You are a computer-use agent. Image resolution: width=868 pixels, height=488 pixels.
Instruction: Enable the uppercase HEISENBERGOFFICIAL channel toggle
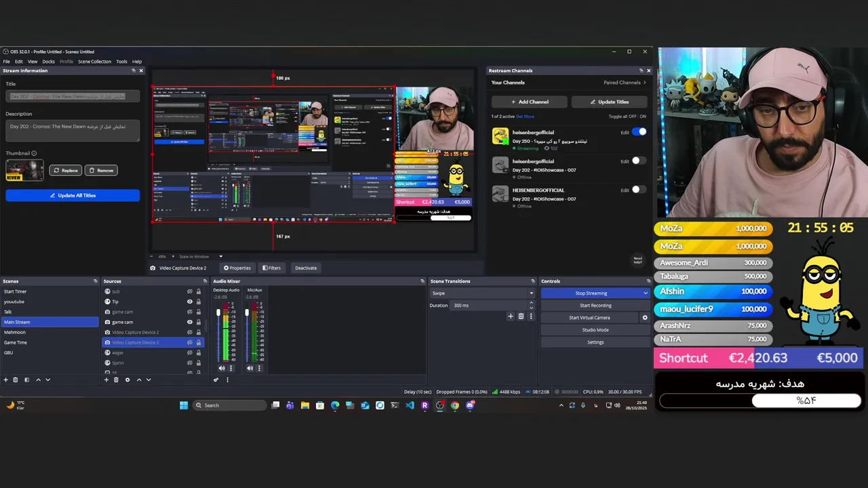point(639,190)
